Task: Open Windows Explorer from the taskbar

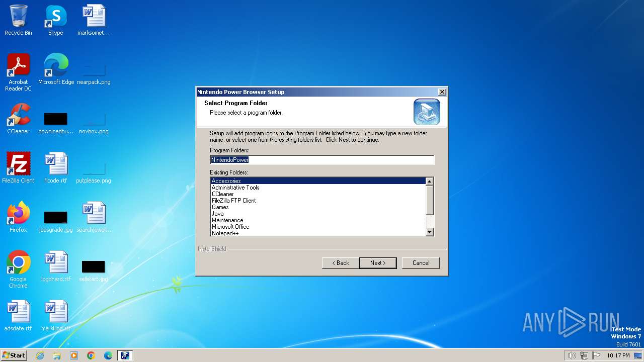Action: [57, 355]
